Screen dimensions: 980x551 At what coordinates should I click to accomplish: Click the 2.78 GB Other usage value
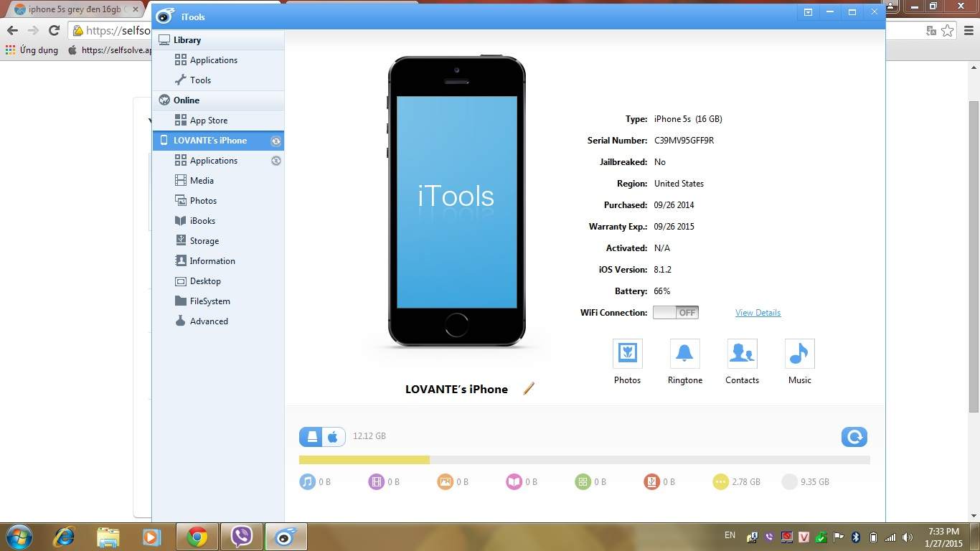coord(746,482)
